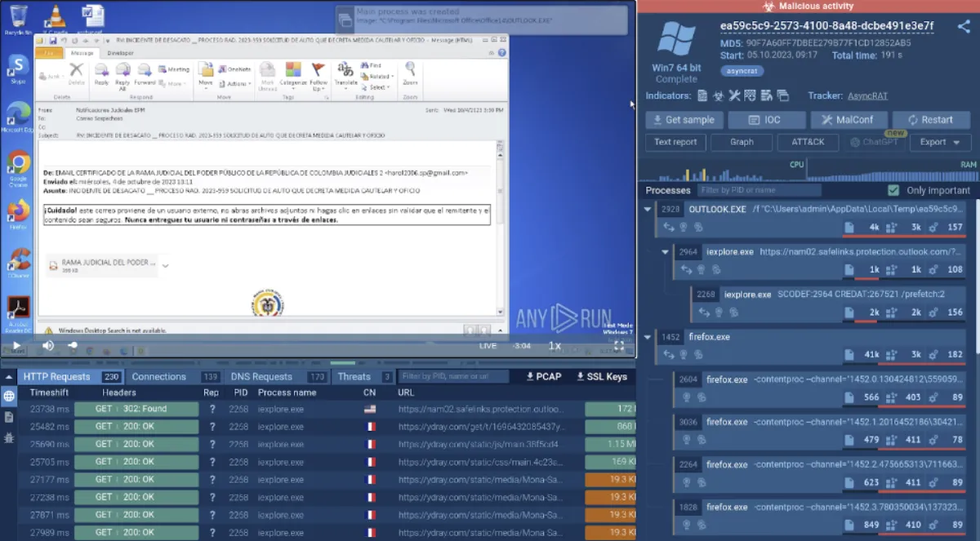Image resolution: width=980 pixels, height=541 pixels.
Task: Switch to the DNS Requests tab
Action: [261, 376]
